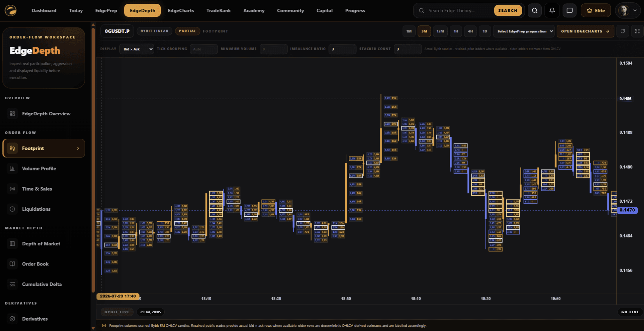Screen dimensions: 644x331
Task: Toggle the PARTIAL footprint badge
Action: click(188, 31)
